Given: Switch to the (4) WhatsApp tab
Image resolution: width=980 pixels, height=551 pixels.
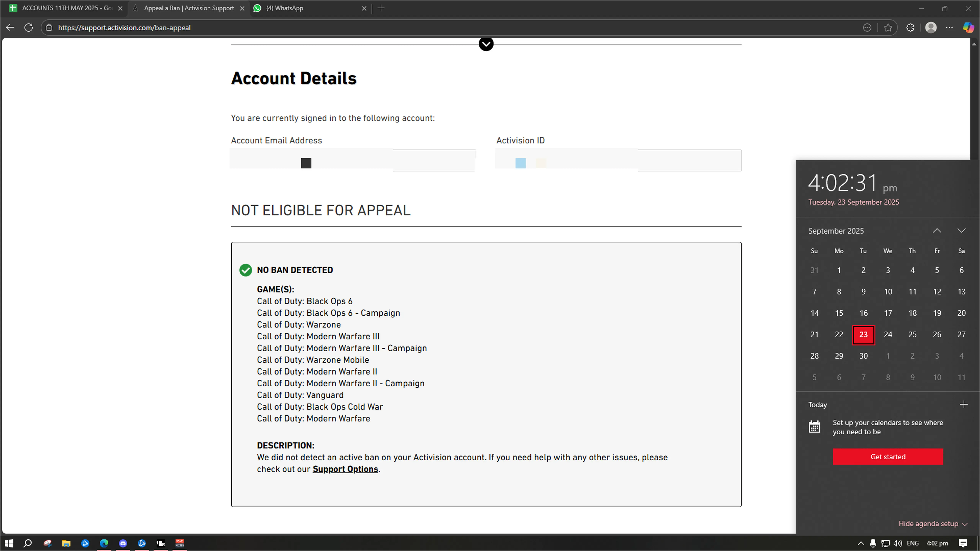Looking at the screenshot, I should 310,8.
